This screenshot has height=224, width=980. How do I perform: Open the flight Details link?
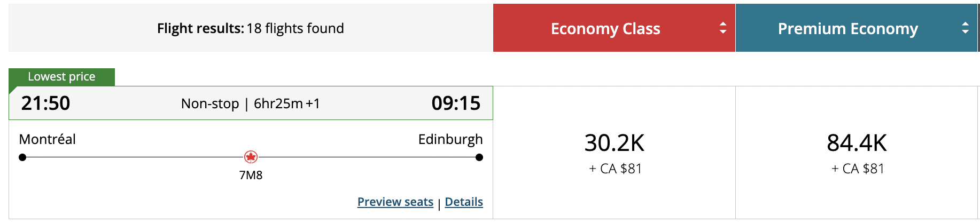click(464, 202)
